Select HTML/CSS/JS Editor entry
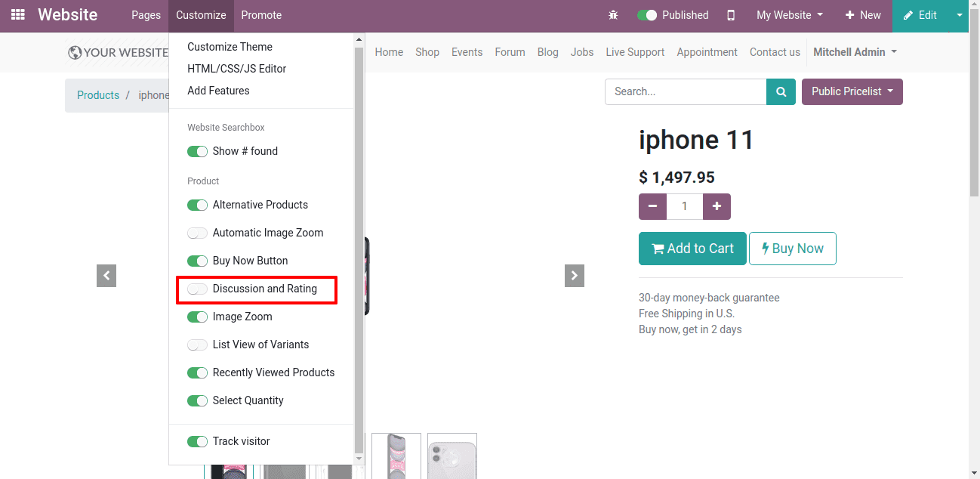This screenshot has height=479, width=980. [x=237, y=69]
